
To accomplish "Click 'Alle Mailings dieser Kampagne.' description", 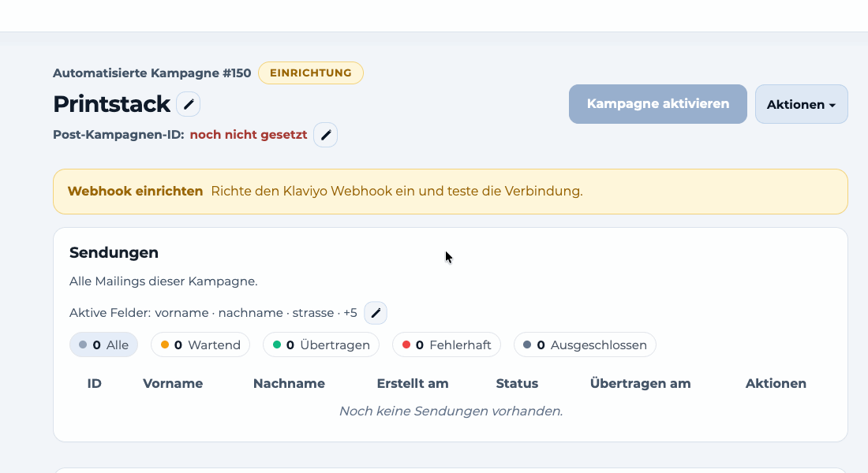I will click(163, 281).
